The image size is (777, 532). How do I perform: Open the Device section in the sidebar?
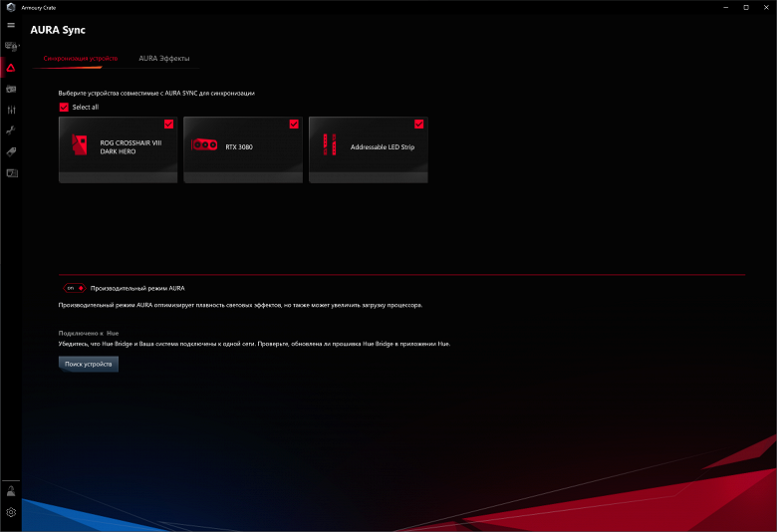[11, 47]
